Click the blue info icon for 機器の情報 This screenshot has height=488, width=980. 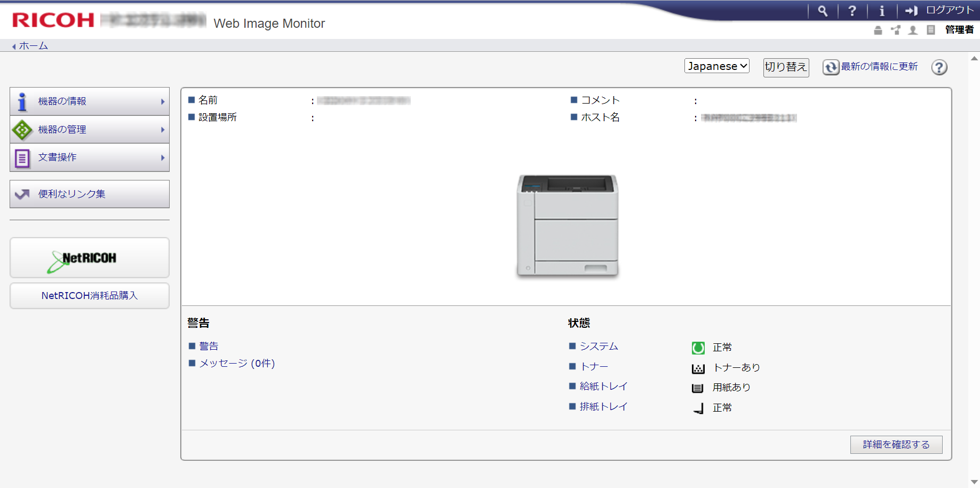click(22, 101)
